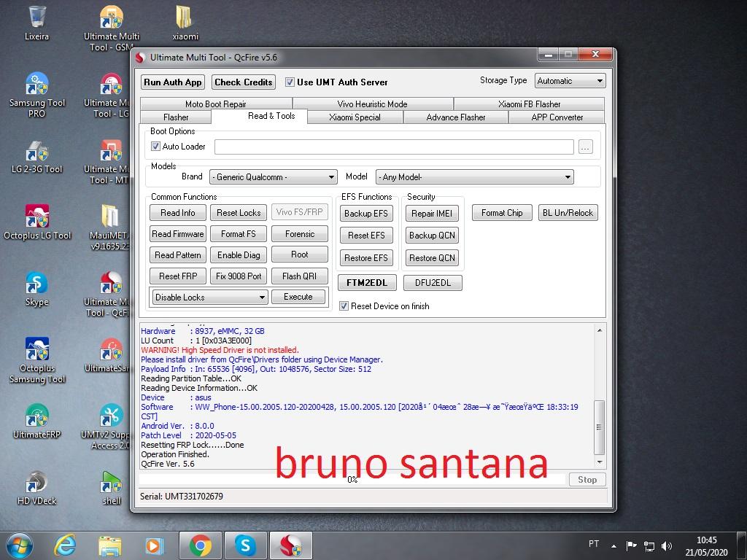Open the network tray icon
Screen dimensions: 747x560
pyautogui.click(x=649, y=546)
